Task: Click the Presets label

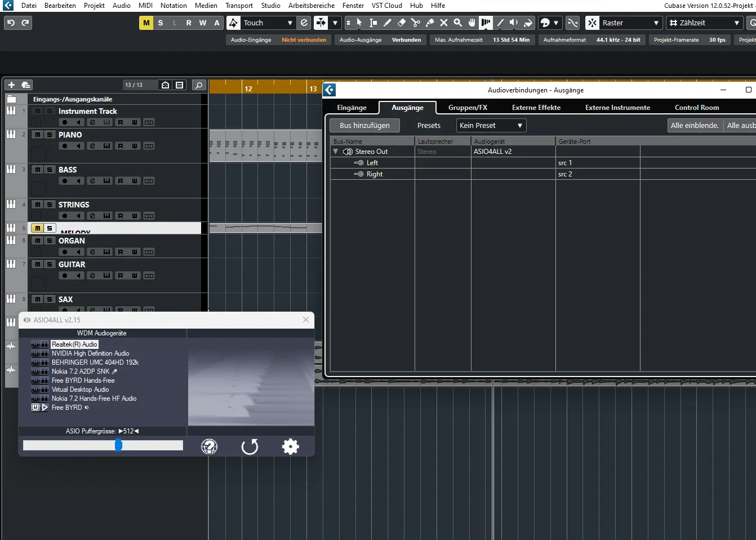Action: tap(429, 126)
